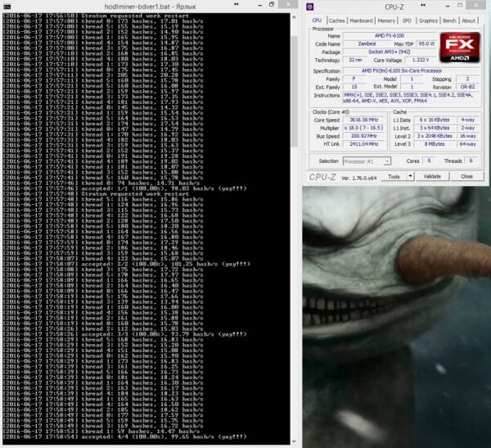This screenshot has width=491, height=448.
Task: Open the Mainboard tab
Action: (362, 20)
